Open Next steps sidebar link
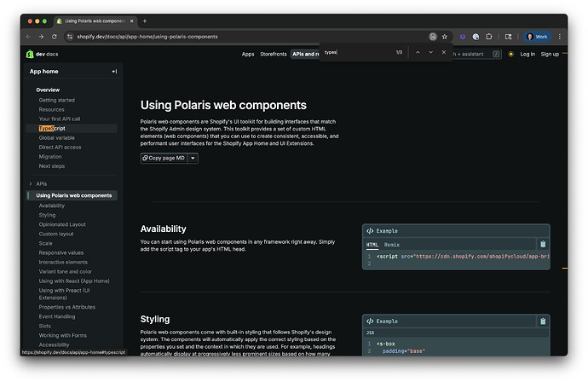Screen dimensions: 588x382 pyautogui.click(x=51, y=166)
